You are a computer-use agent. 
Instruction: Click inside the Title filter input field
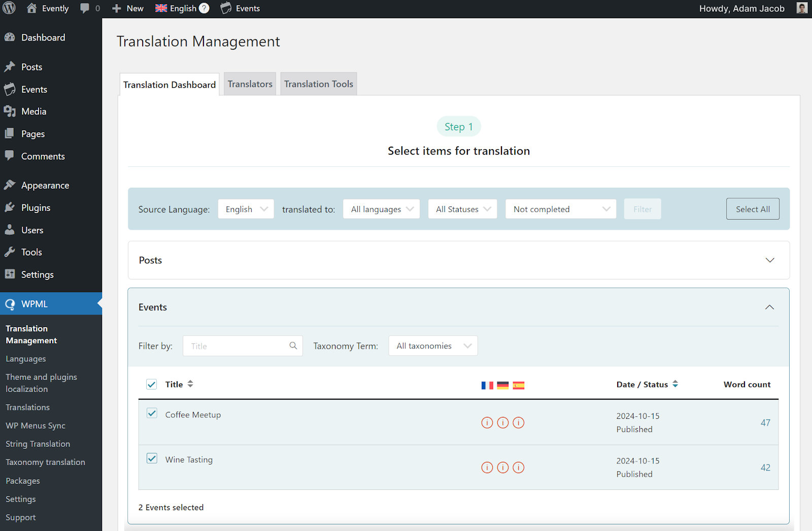point(233,345)
